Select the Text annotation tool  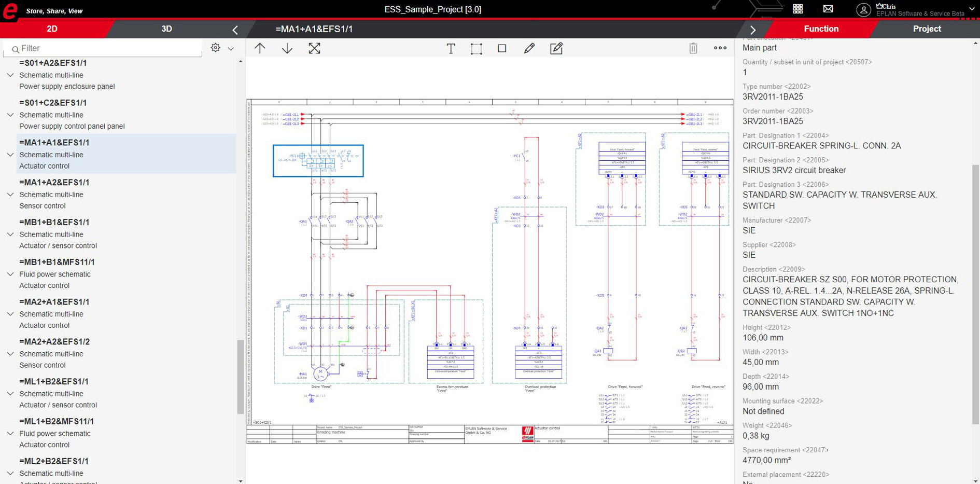[451, 48]
